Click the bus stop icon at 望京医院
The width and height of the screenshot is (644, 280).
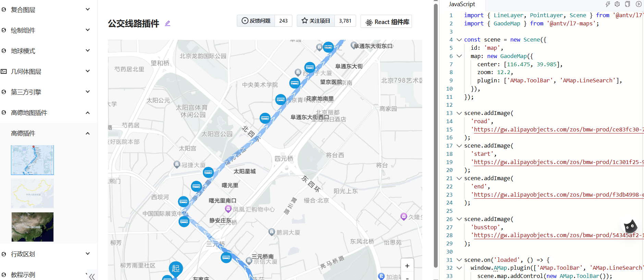[x=295, y=83]
